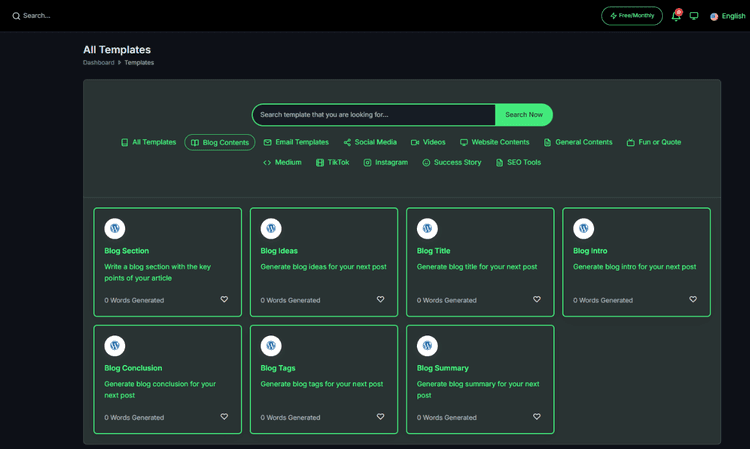The width and height of the screenshot is (750, 449).
Task: Toggle favorite heart on Blog Conclusion card
Action: coord(224,416)
